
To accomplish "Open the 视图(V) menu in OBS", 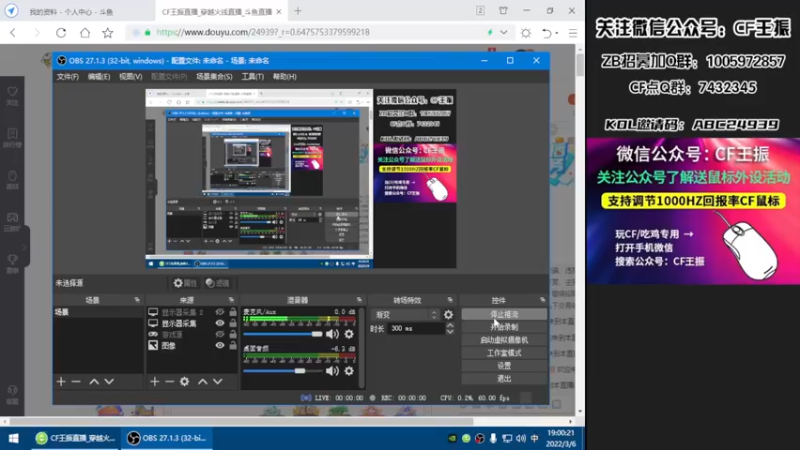I will [x=131, y=77].
